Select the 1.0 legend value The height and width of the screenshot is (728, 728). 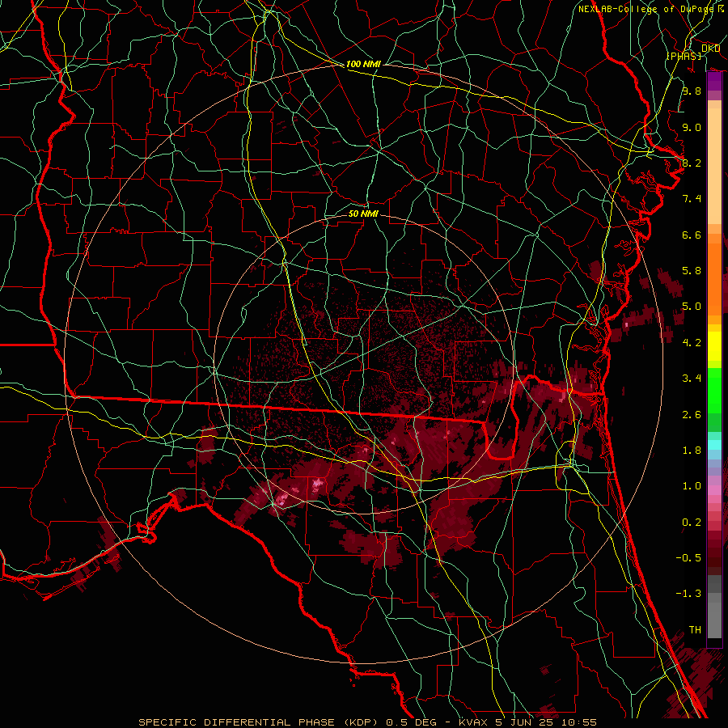692,486
